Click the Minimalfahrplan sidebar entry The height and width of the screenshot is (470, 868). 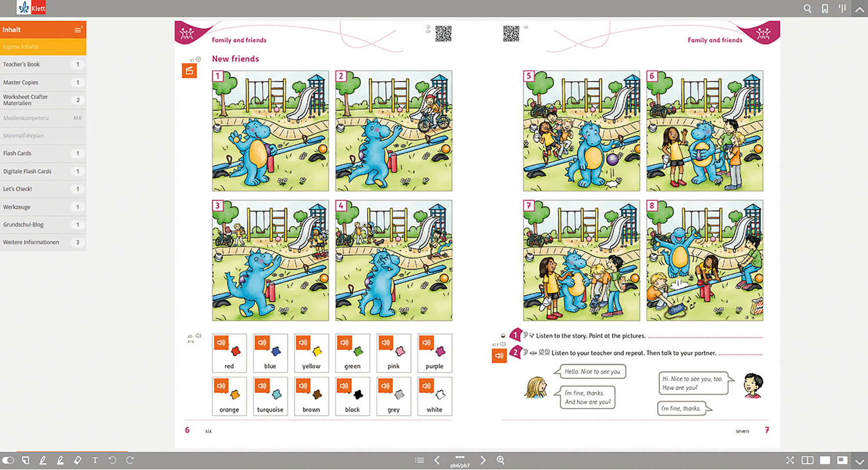(43, 136)
